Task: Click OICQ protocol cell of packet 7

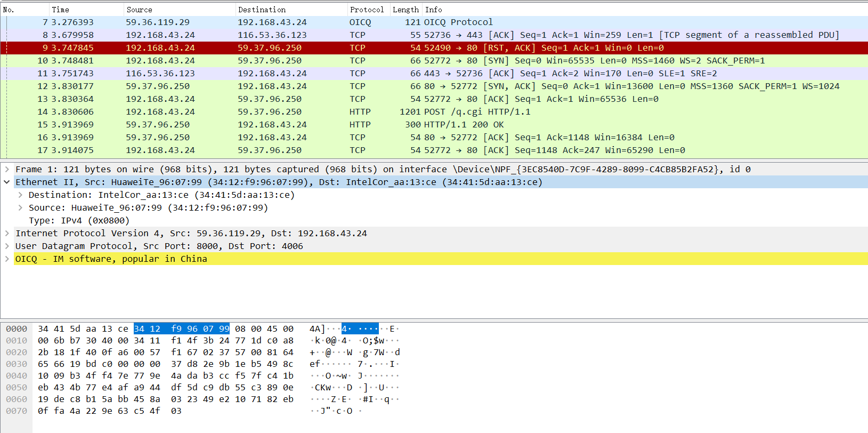Action: [x=360, y=22]
